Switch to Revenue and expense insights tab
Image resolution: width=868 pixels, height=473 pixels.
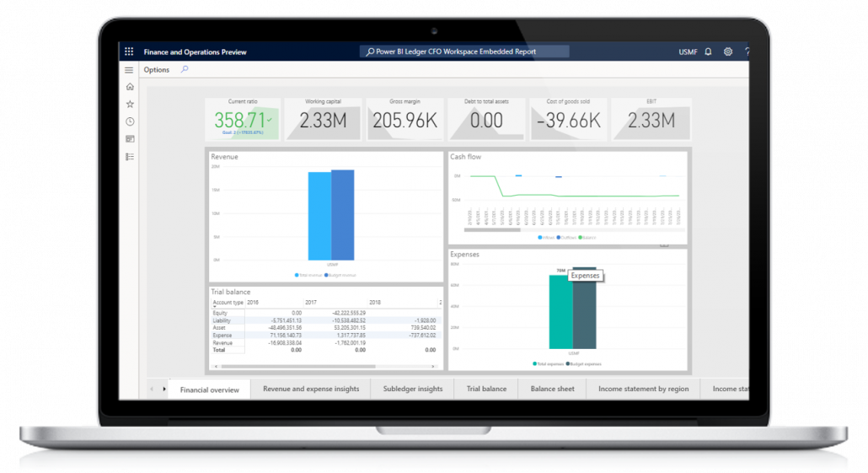(x=311, y=389)
